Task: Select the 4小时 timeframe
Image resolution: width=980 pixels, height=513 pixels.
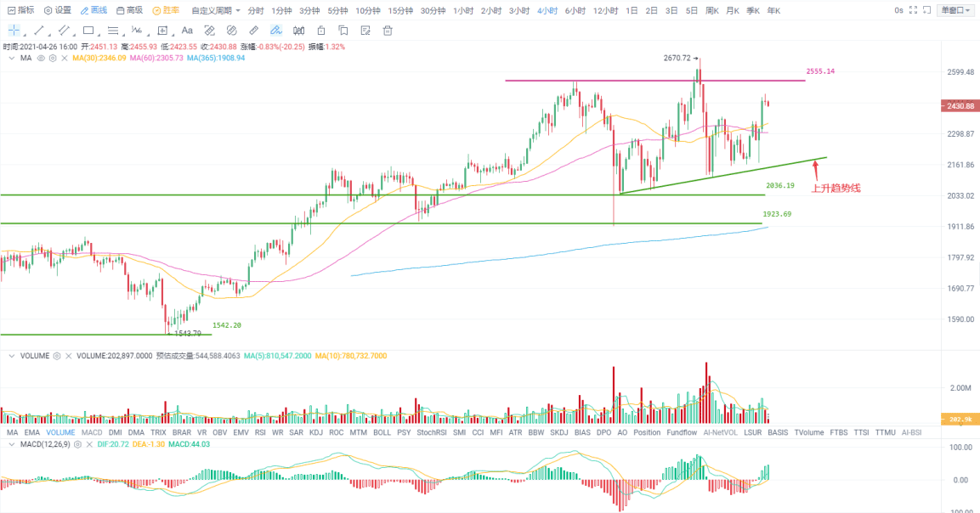Action: 547,11
